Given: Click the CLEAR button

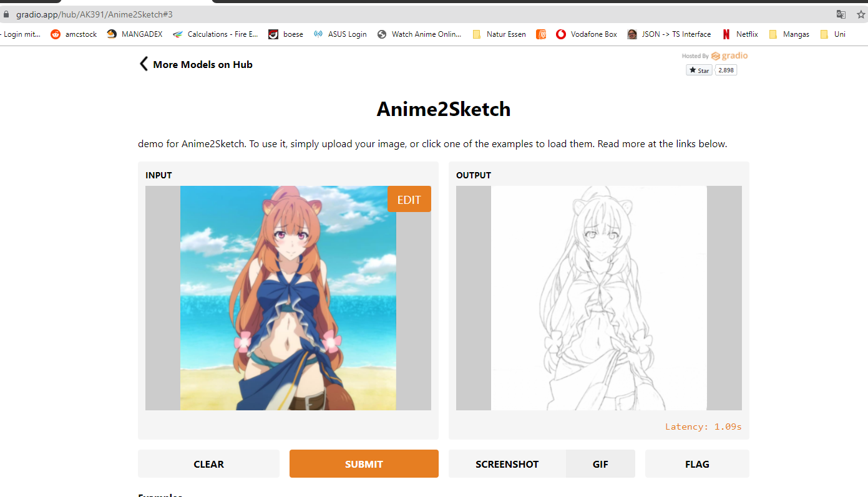Looking at the screenshot, I should 208,464.
